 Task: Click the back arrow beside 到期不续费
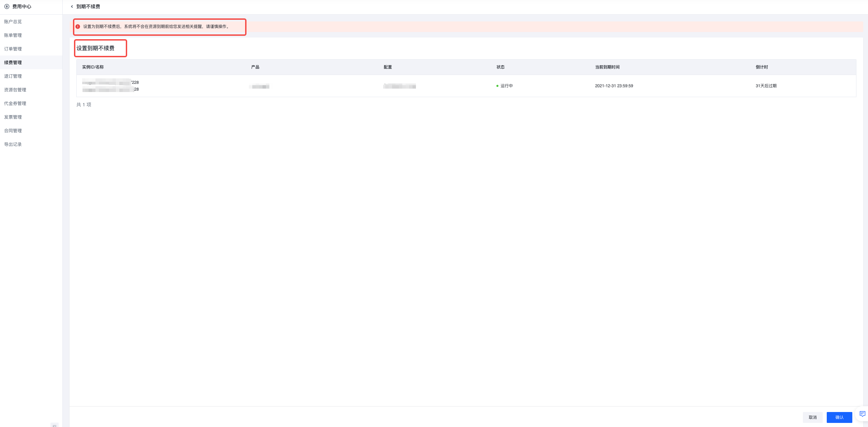click(x=72, y=6)
